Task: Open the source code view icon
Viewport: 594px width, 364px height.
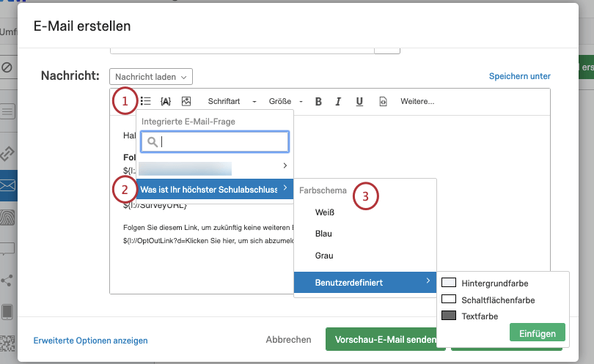Action: (x=383, y=101)
